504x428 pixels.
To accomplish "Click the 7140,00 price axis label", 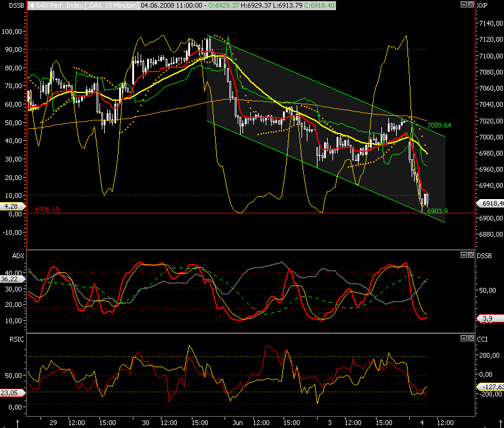I will pos(491,23).
